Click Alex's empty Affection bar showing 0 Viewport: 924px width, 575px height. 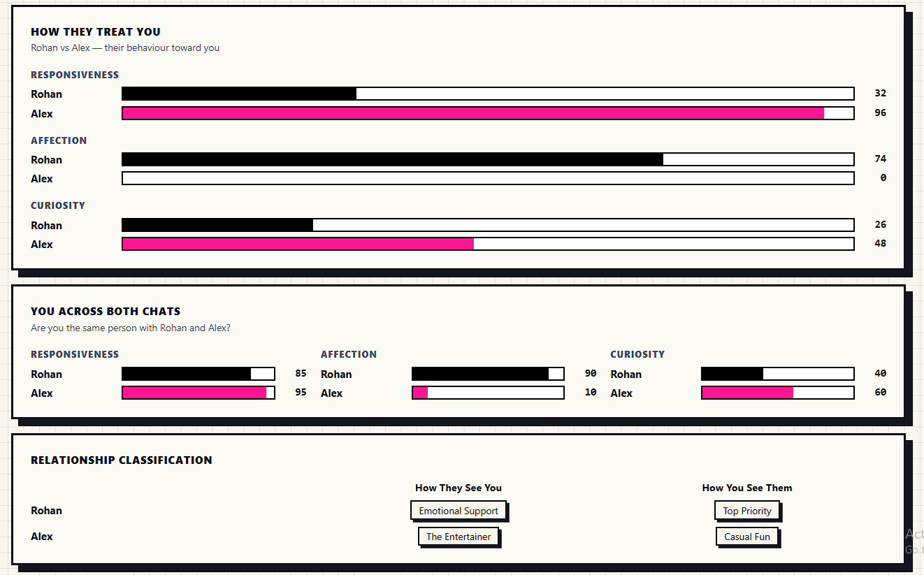coord(488,177)
